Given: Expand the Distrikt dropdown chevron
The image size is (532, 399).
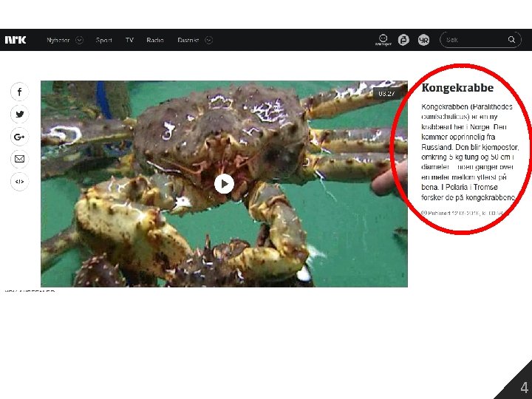Looking at the screenshot, I should [208, 40].
